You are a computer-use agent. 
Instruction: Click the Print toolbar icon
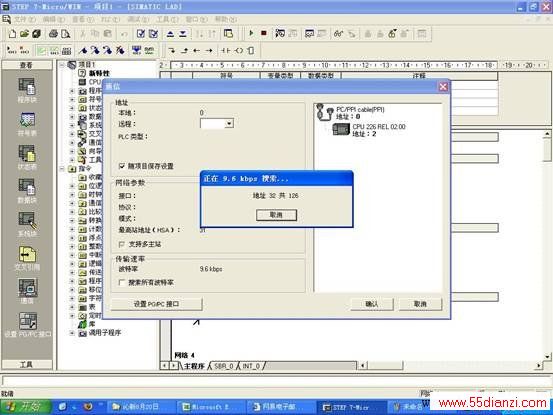click(53, 34)
